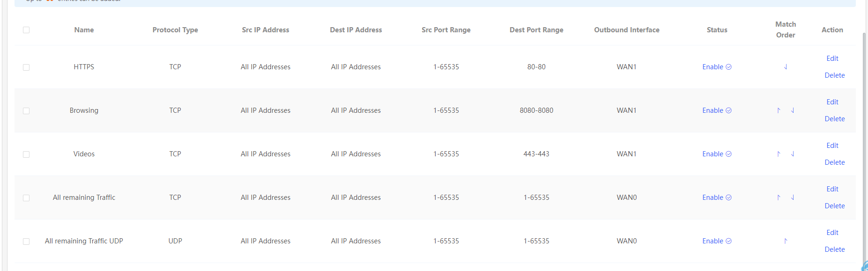
Task: Move Videos rule down in match order
Action: (793, 154)
